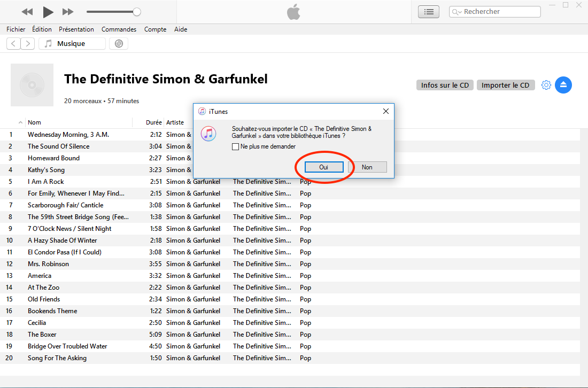
Task: Click the sort arrow in track number column
Action: [x=20, y=122]
